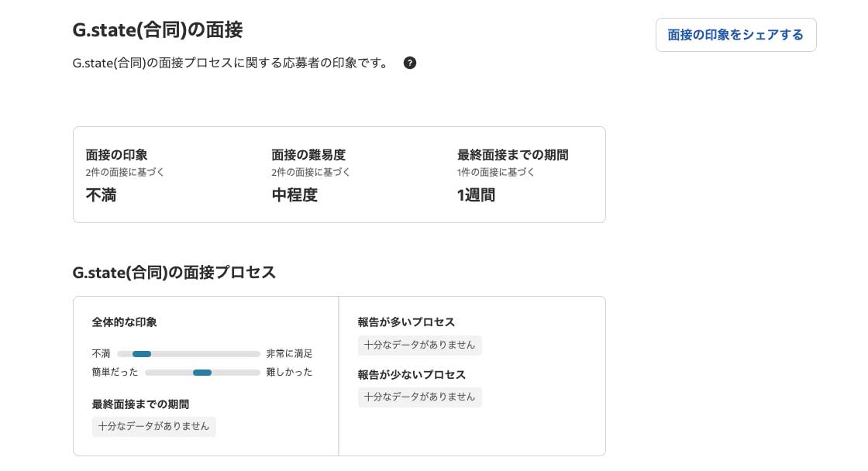Click the 中程度 difficulty value

294,195
